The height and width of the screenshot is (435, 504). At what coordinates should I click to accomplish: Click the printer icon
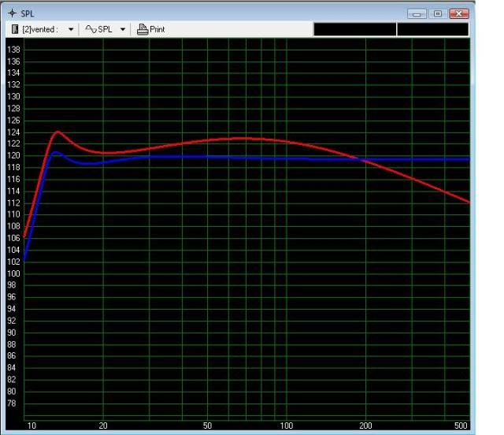pyautogui.click(x=143, y=29)
